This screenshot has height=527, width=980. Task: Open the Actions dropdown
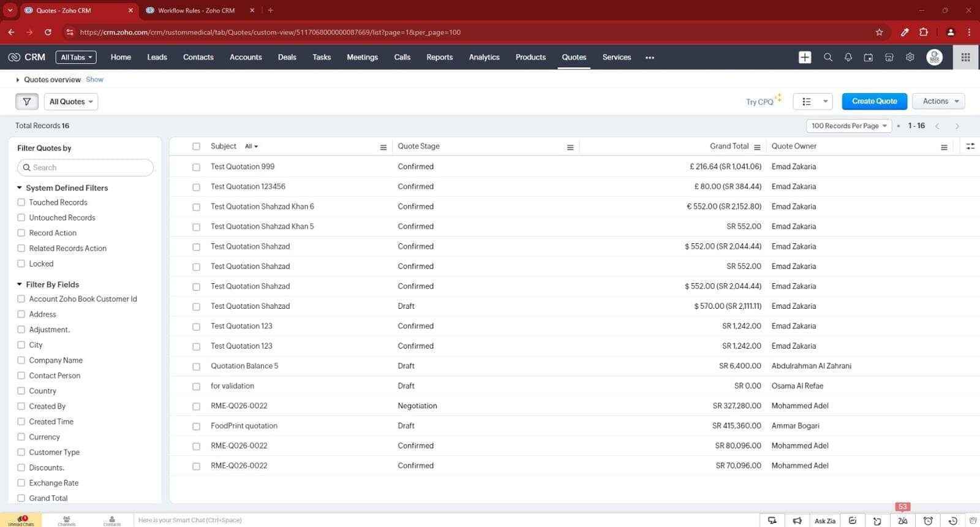point(939,101)
